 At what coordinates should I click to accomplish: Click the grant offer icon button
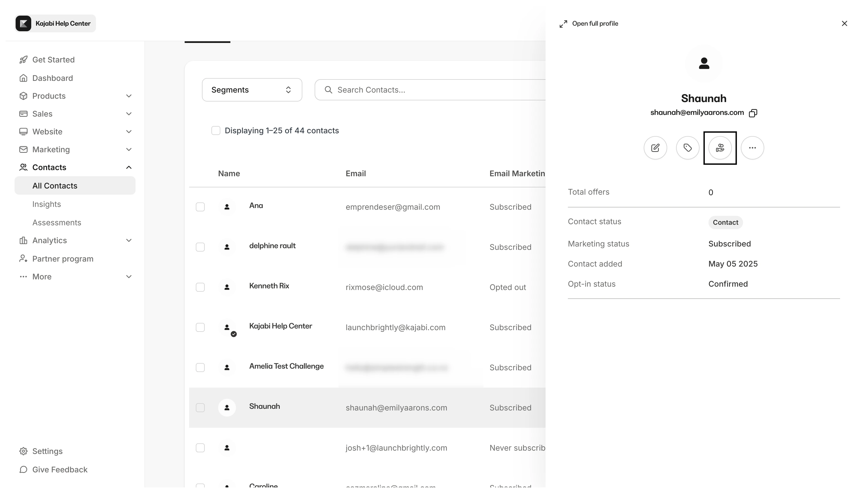(x=720, y=148)
